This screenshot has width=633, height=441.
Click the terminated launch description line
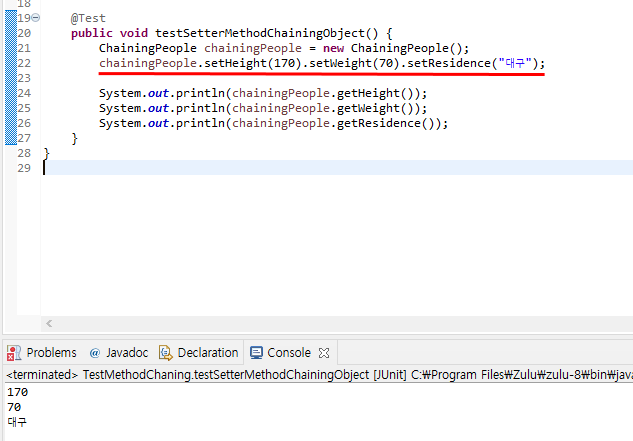click(x=319, y=375)
